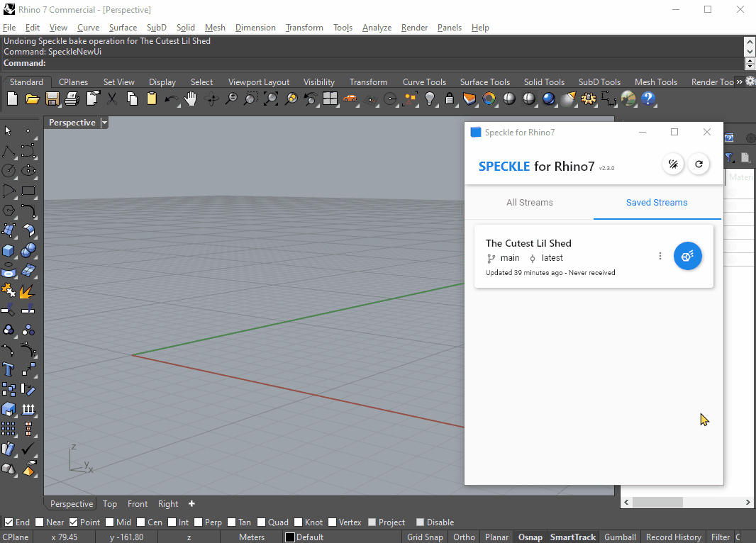The image size is (756, 543).
Task: Toggle Ortho in the status bar
Action: pos(464,537)
